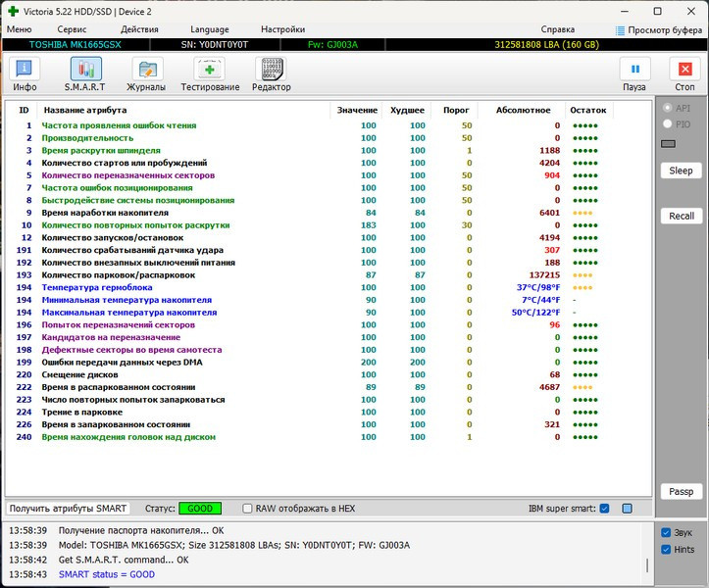Disable the Звук sound checkbox
709x588 pixels.
point(666,533)
